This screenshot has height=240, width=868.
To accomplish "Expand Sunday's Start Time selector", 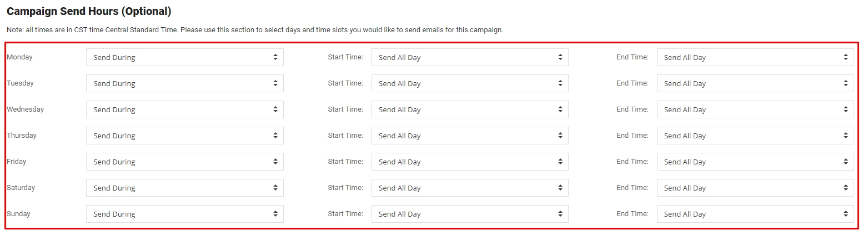I will tap(470, 214).
